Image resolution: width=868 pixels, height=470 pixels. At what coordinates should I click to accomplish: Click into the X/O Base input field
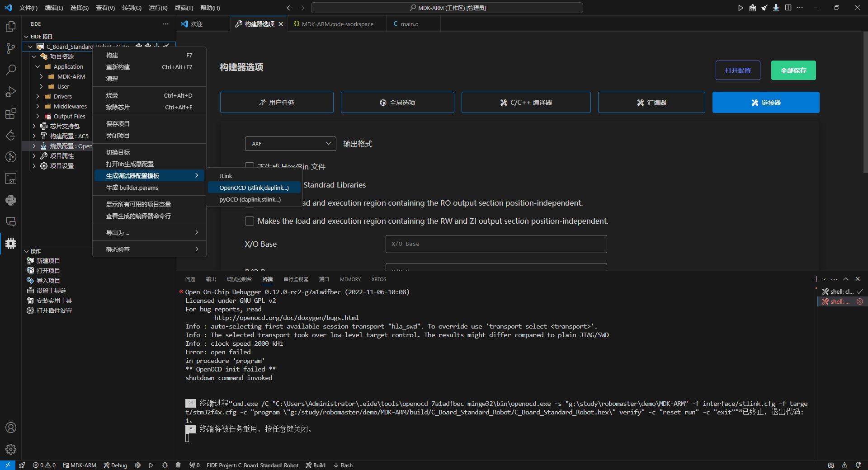point(496,244)
